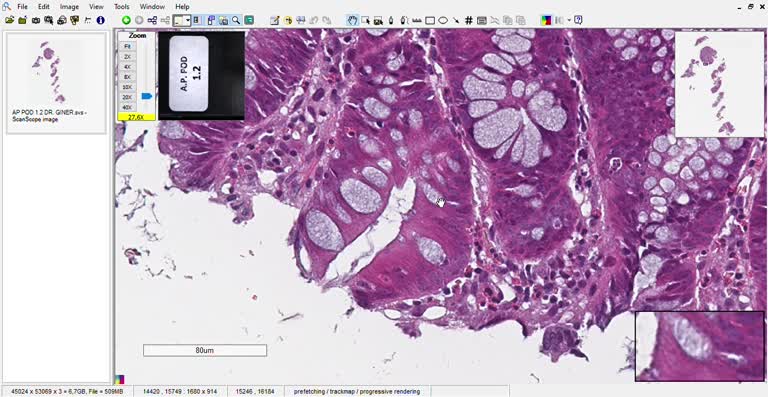This screenshot has width=768, height=397.
Task: Open the Help menu
Action: coord(182,7)
